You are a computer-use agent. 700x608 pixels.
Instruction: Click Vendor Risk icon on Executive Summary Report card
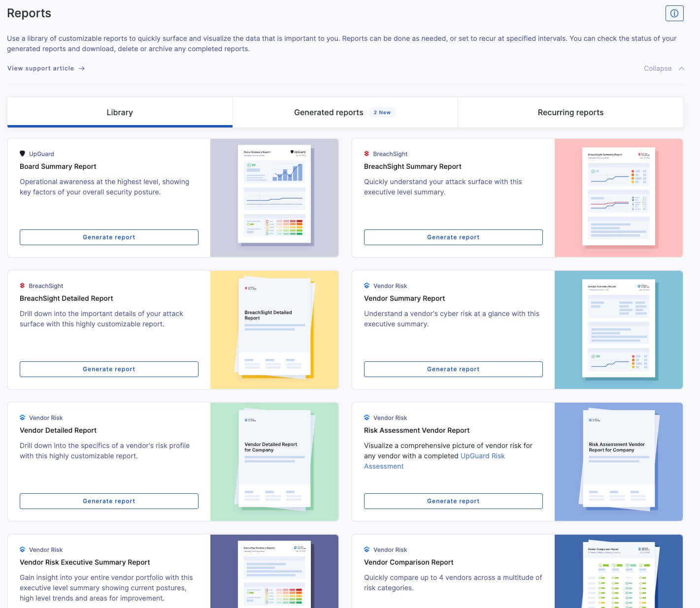click(22, 549)
